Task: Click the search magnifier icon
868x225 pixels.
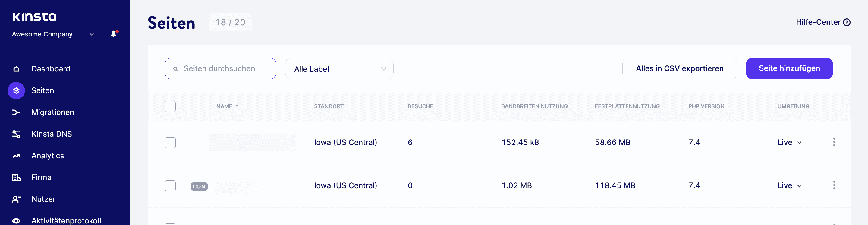Action: [175, 69]
